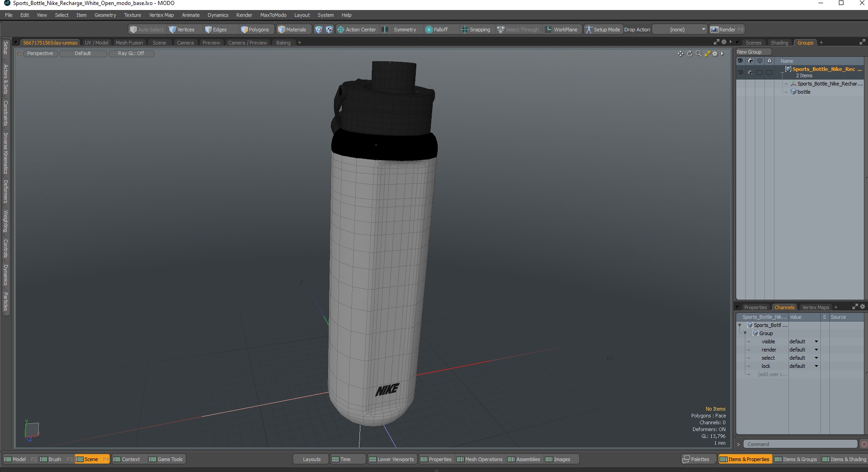Image resolution: width=868 pixels, height=472 pixels.
Task: Open the Action Center menu
Action: pyautogui.click(x=357, y=30)
